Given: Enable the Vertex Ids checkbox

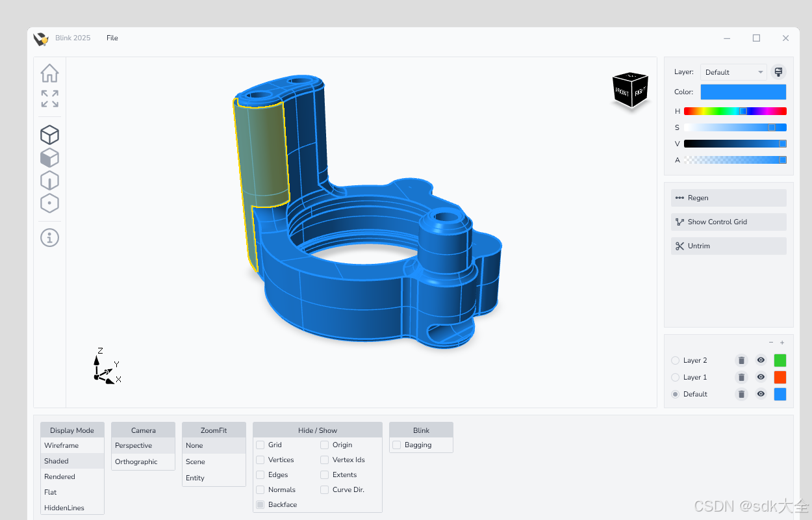Looking at the screenshot, I should click(325, 460).
